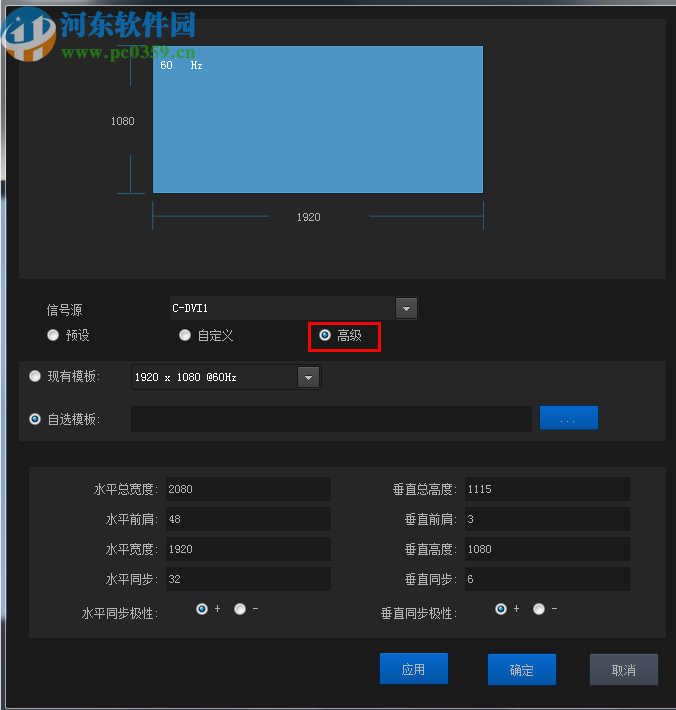Edit the 垂直总高度 field showing 1115
This screenshot has height=710, width=676.
pos(547,489)
